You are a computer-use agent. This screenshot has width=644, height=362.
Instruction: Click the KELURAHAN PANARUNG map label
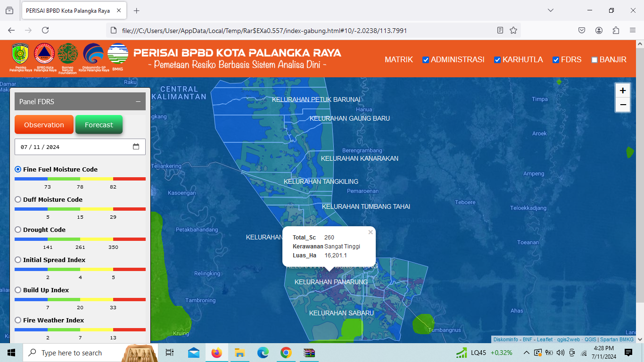331,282
